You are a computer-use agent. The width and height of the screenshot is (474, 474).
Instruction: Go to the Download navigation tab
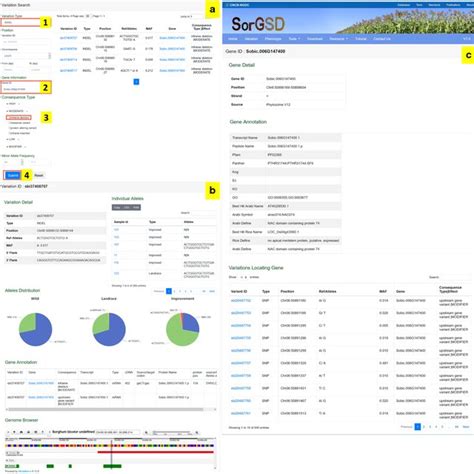pyautogui.click(x=315, y=39)
